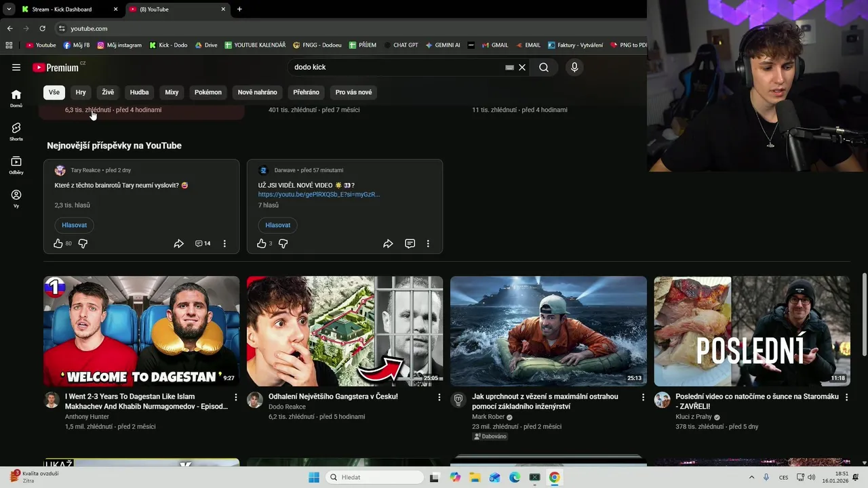
Task: Go to Domů in the sidebar
Action: click(16, 98)
